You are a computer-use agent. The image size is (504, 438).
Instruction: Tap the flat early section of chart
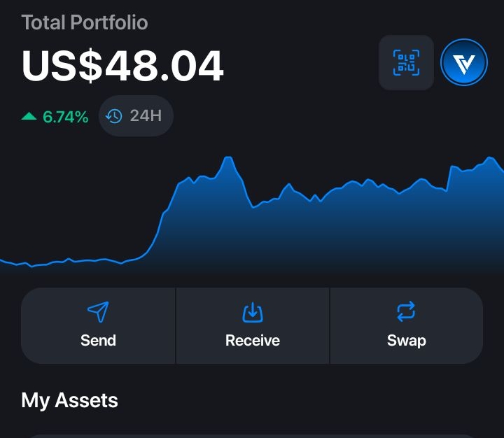(64, 261)
